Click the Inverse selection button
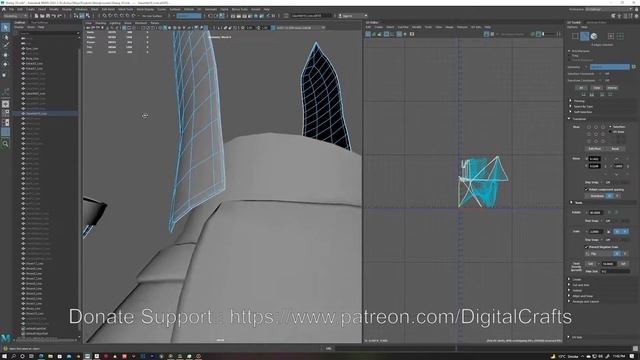Viewport: 640px width, 360px height. click(612, 88)
